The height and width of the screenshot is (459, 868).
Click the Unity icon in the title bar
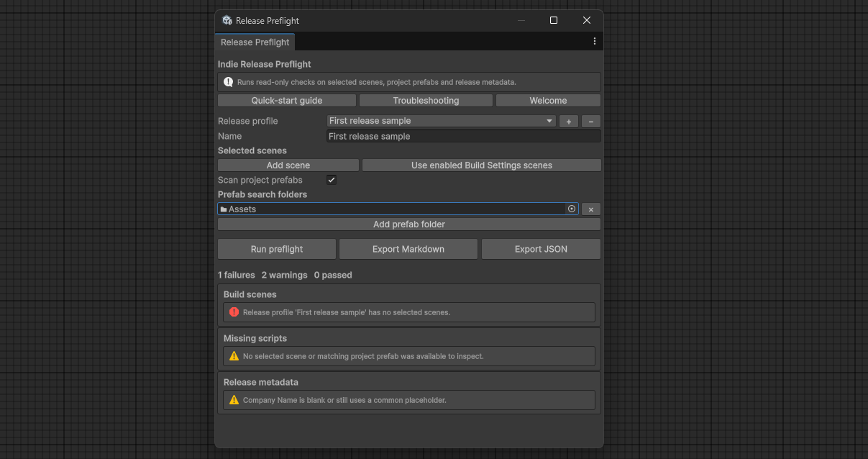coord(227,20)
